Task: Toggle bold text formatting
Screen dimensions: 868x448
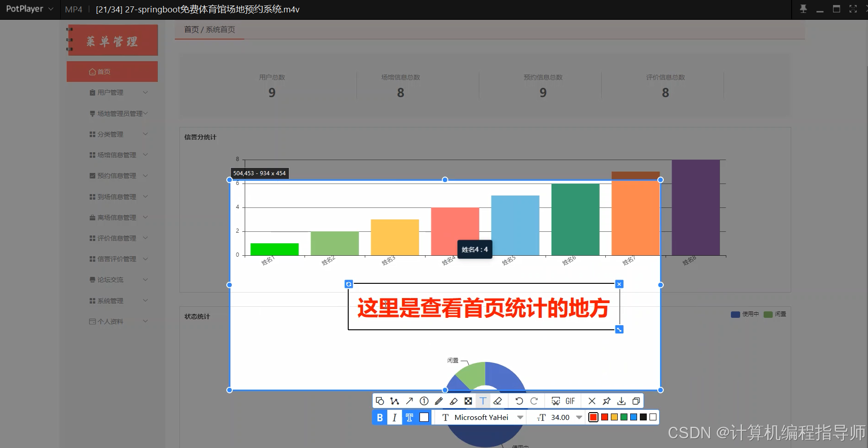Action: 379,417
